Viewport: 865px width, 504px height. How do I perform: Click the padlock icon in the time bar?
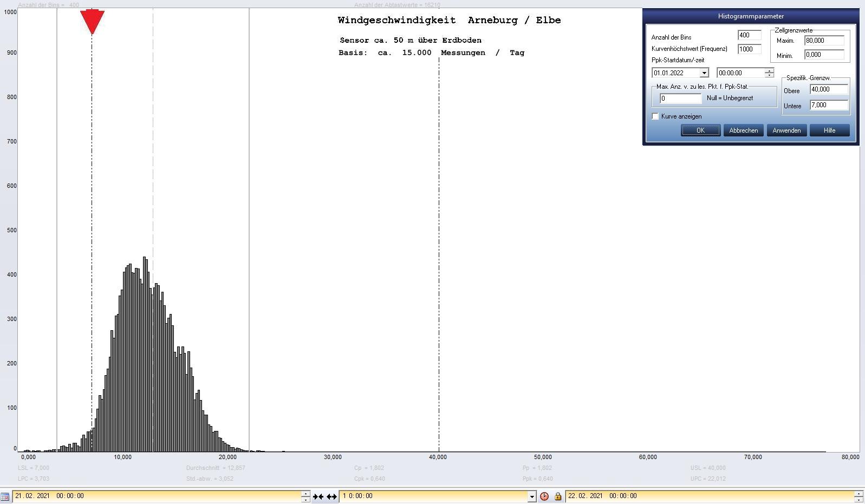(557, 496)
